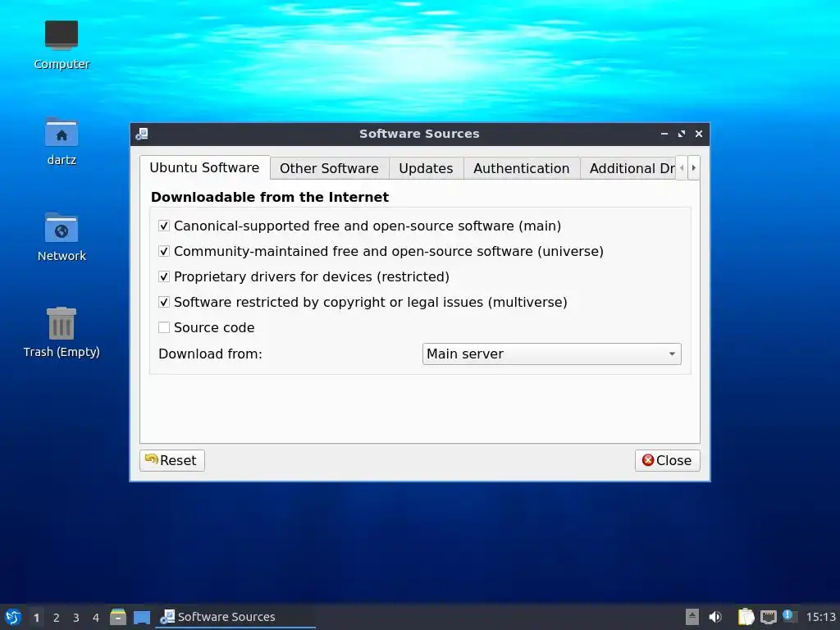Select the Ubuntu Software tab
This screenshot has width=840, height=630.
[x=204, y=167]
